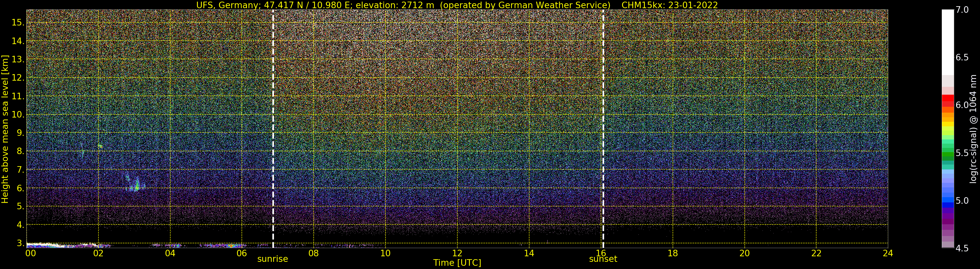Select the white dashed sunrise marker line
The width and height of the screenshot is (980, 269).
coord(273,129)
